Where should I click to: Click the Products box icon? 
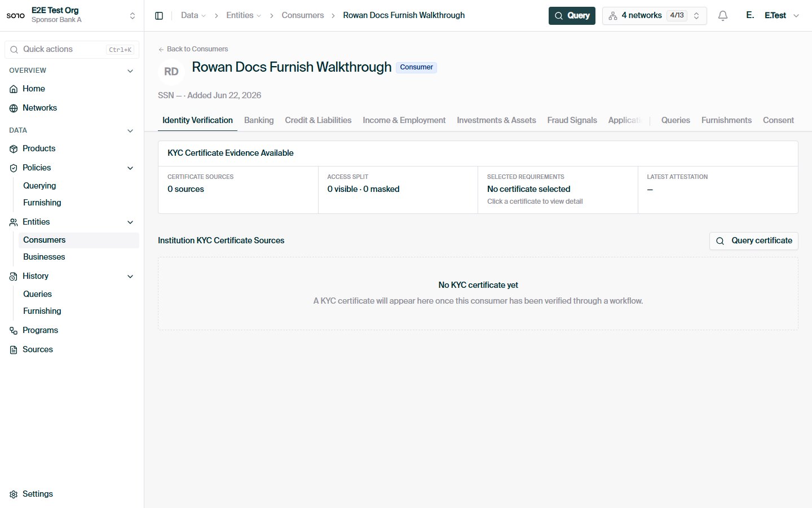point(14,149)
